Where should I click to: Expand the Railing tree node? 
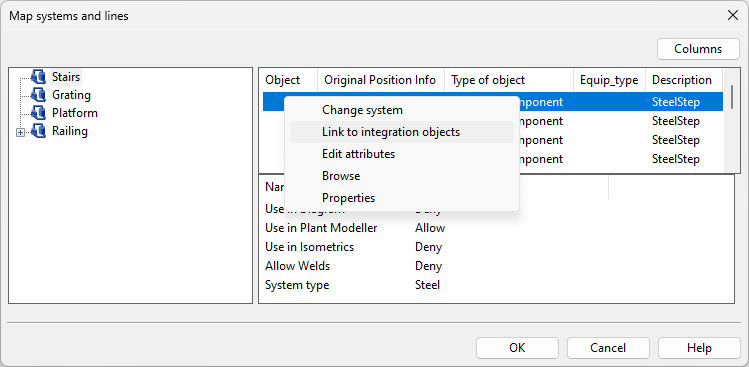click(x=21, y=133)
